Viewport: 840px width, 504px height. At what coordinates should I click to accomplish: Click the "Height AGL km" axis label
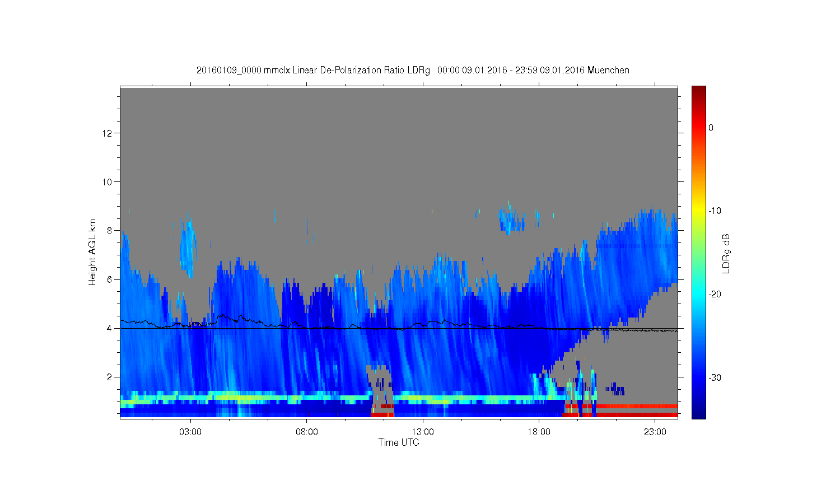click(x=92, y=252)
